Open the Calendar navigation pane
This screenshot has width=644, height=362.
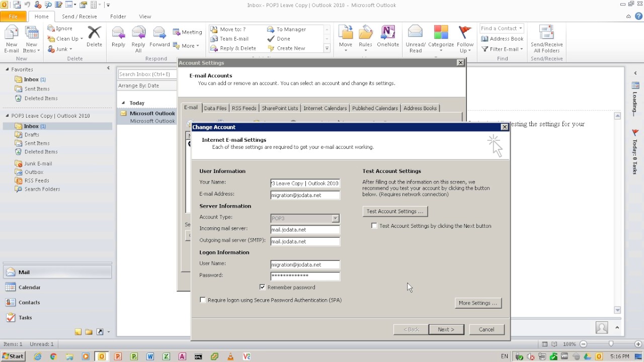(57, 287)
